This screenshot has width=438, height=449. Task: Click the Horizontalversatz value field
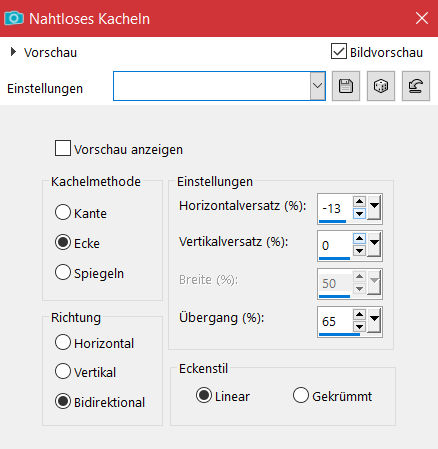point(335,208)
